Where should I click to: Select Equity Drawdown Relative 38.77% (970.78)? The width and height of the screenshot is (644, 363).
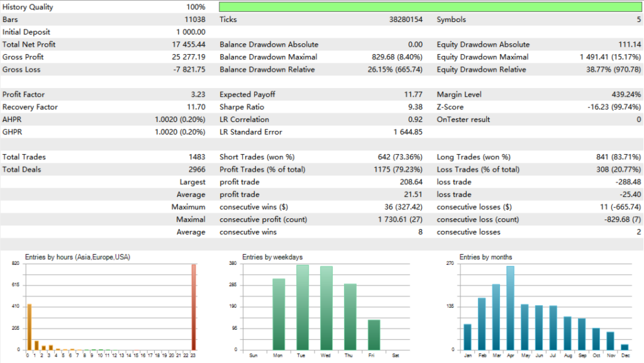[613, 69]
